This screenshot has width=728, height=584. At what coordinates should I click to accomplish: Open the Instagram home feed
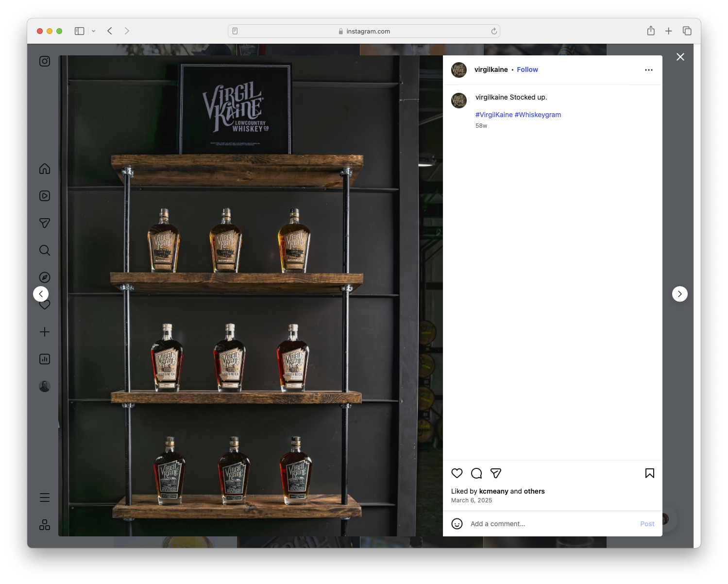pos(44,169)
